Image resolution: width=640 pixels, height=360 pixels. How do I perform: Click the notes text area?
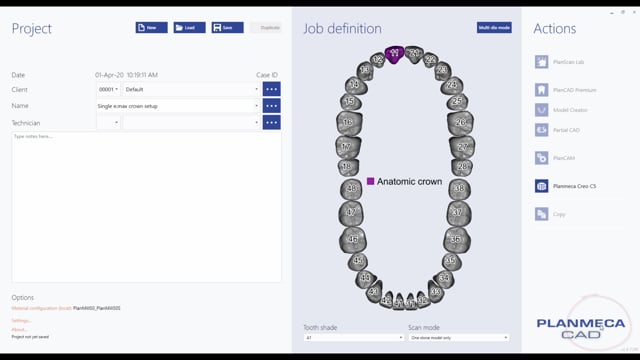click(147, 207)
